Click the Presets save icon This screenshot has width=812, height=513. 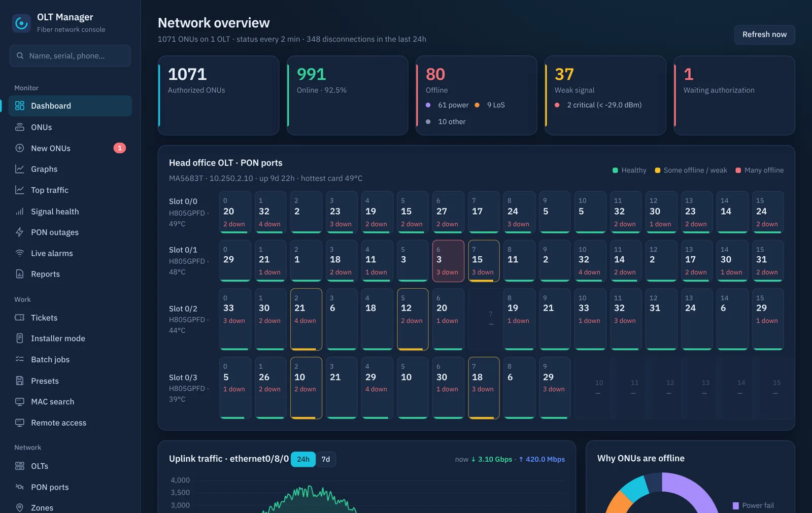pyautogui.click(x=20, y=381)
